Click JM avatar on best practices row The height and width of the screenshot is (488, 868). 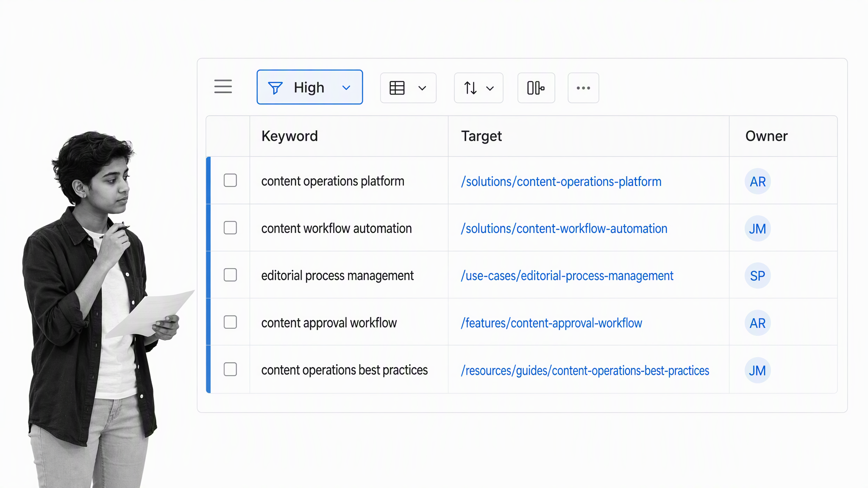pos(758,371)
